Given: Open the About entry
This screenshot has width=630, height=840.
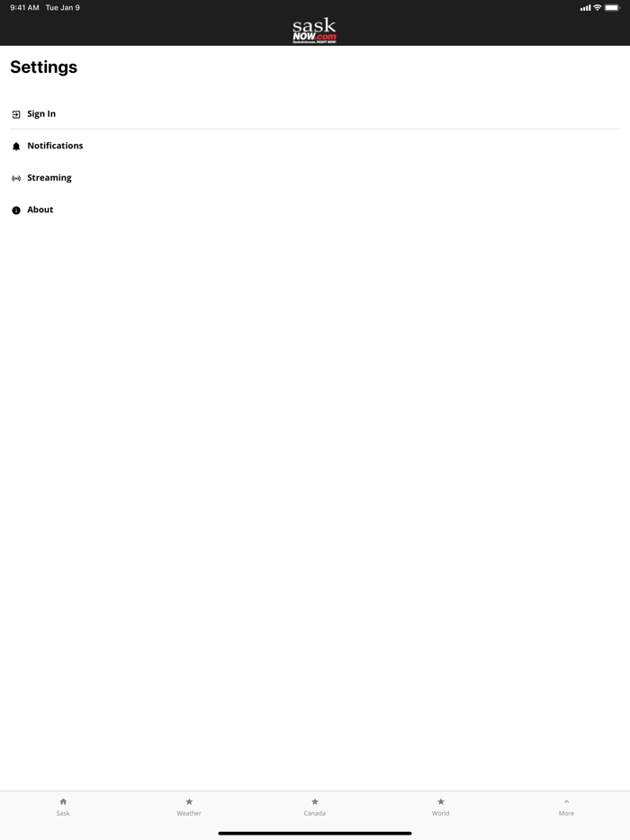Looking at the screenshot, I should tap(315, 210).
